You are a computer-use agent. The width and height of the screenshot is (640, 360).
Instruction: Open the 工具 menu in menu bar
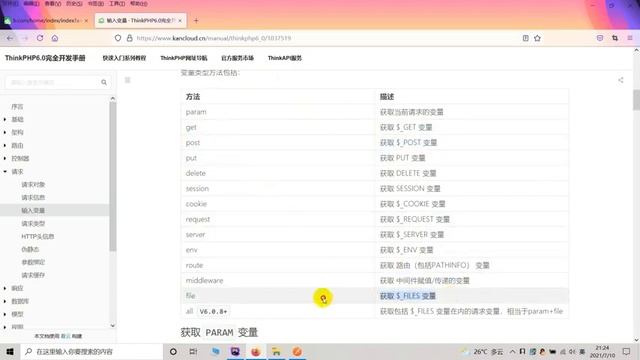pyautogui.click(x=117, y=4)
